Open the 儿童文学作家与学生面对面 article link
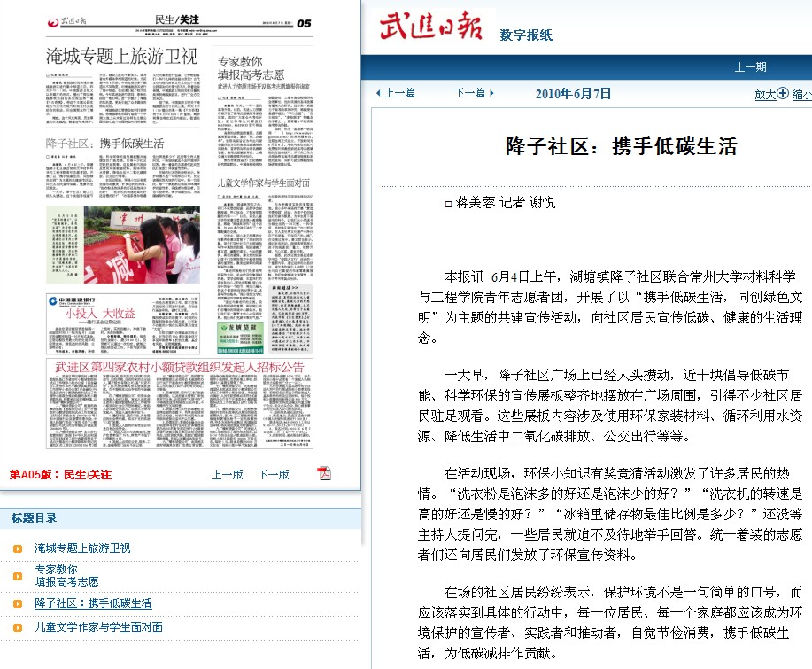This screenshot has width=812, height=669. [x=98, y=627]
